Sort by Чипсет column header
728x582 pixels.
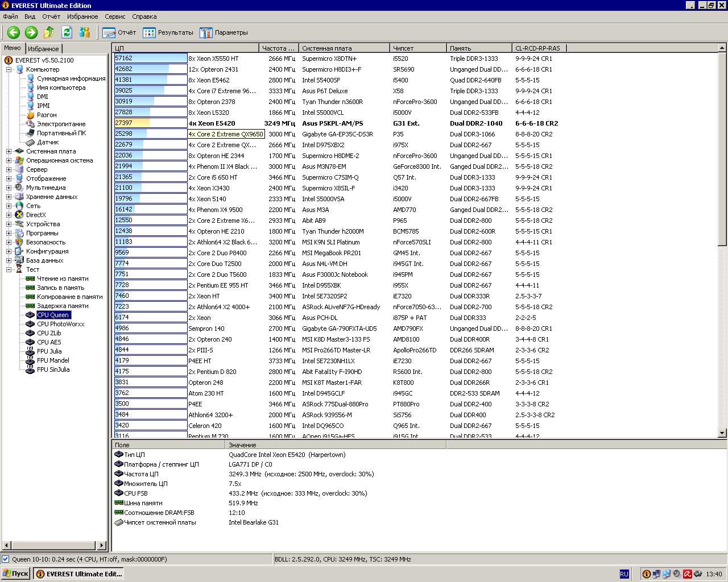click(418, 48)
